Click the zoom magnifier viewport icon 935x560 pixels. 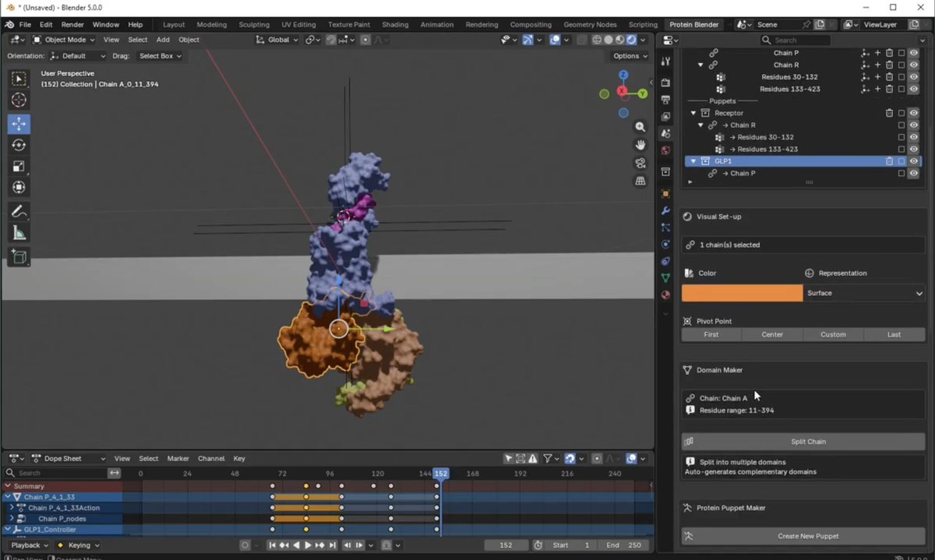click(x=640, y=127)
